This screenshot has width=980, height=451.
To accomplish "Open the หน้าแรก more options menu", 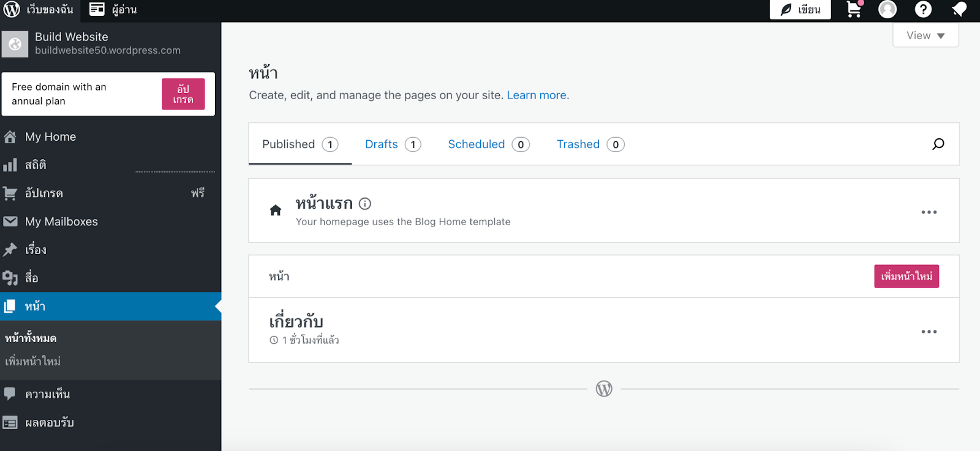I will pos(929,212).
